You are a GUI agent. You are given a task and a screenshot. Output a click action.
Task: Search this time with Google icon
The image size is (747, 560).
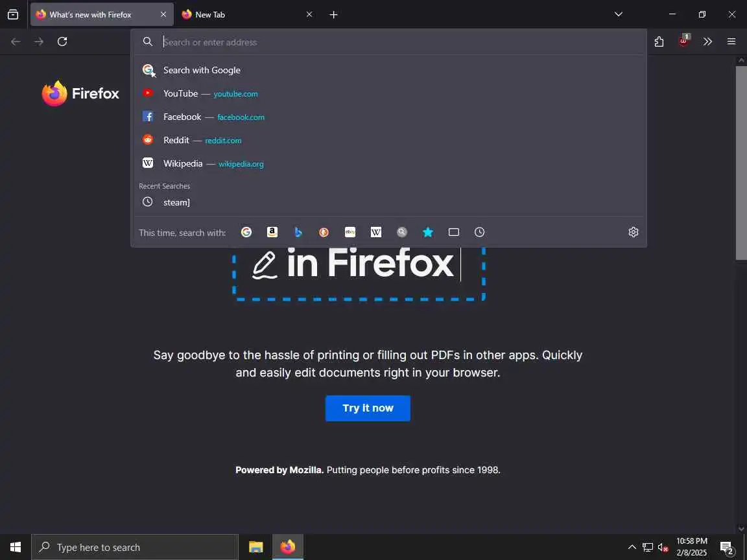click(x=246, y=232)
